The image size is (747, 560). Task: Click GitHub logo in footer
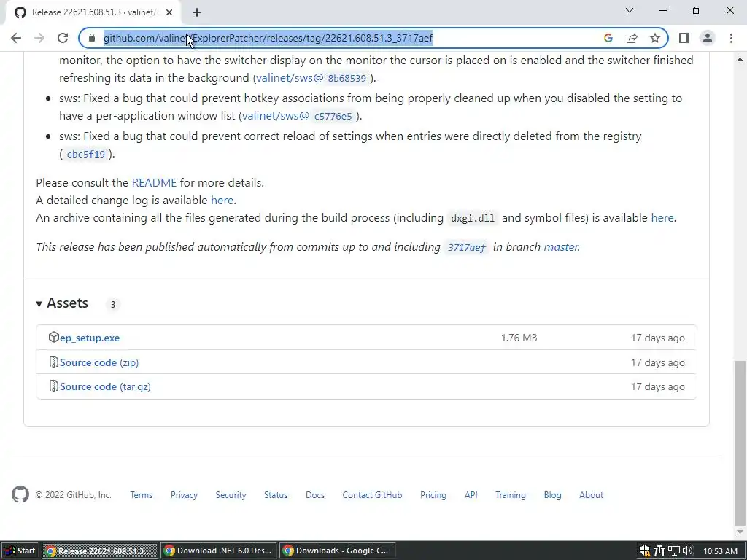tap(20, 495)
